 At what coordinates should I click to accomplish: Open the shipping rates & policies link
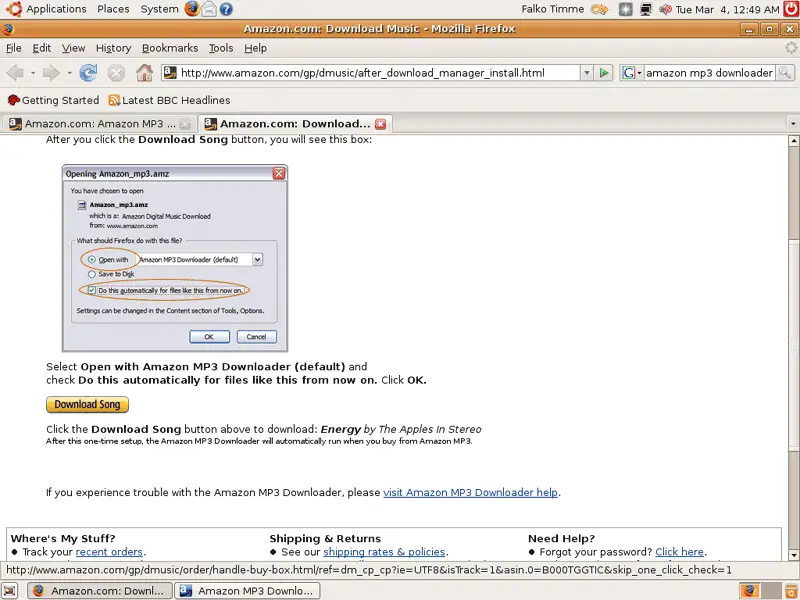pyautogui.click(x=384, y=552)
